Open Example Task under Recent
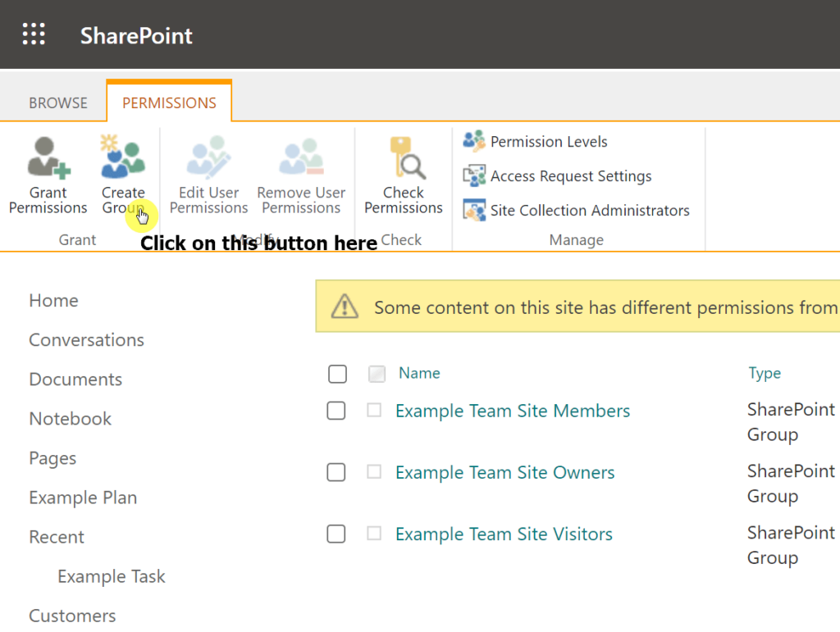 click(x=112, y=576)
